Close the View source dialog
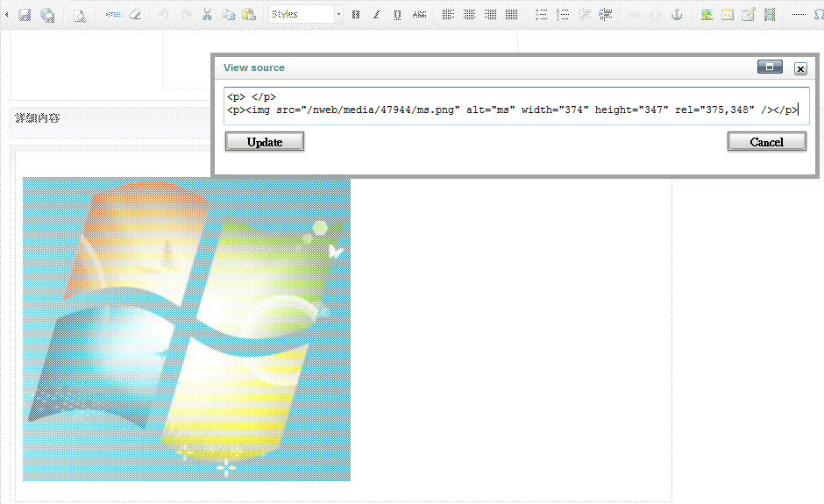The height and width of the screenshot is (504, 824). point(800,68)
